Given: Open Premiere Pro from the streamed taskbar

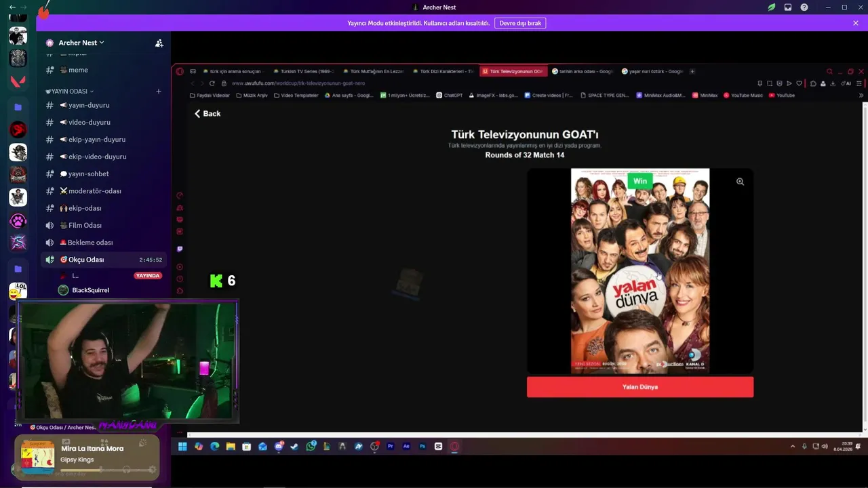Looking at the screenshot, I should [x=391, y=447].
